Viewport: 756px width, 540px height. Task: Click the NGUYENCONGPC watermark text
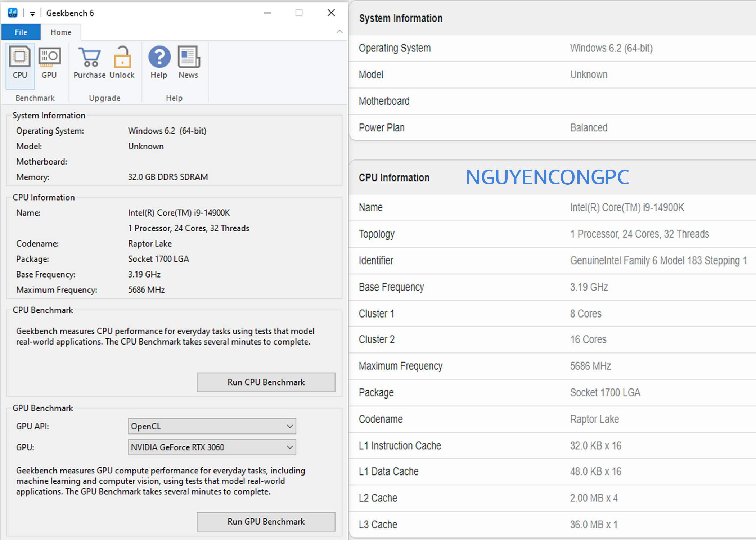pyautogui.click(x=547, y=177)
